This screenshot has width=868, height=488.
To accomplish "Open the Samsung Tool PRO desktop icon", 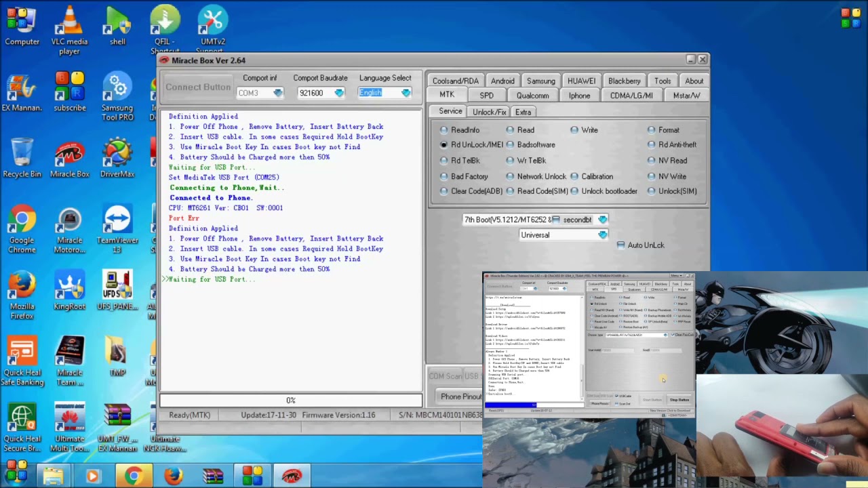I will pyautogui.click(x=117, y=96).
